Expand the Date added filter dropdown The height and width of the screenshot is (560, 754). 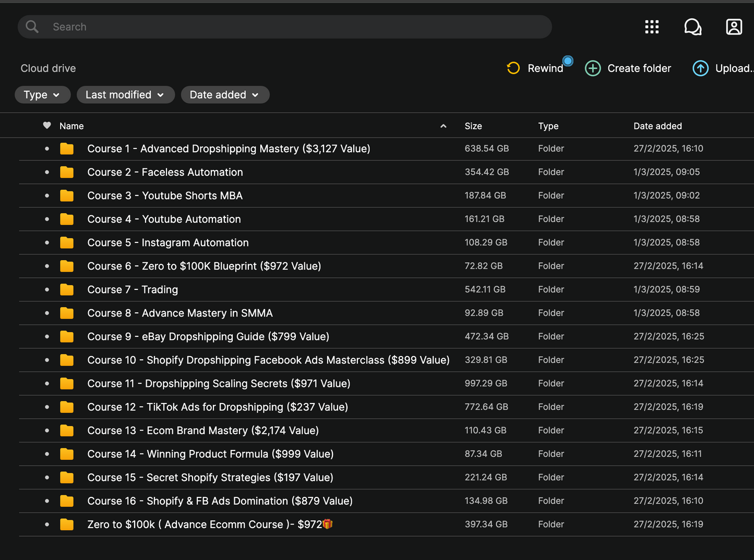[225, 95]
